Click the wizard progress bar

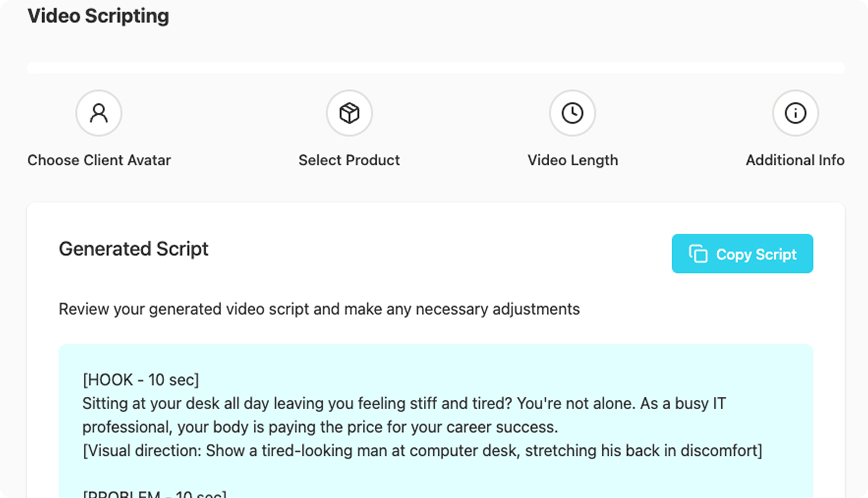pyautogui.click(x=434, y=67)
